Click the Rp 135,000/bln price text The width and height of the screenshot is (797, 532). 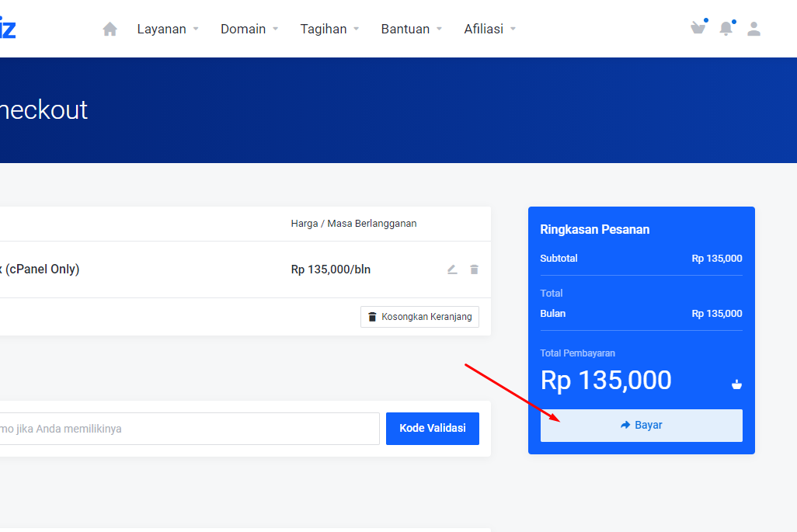(330, 269)
